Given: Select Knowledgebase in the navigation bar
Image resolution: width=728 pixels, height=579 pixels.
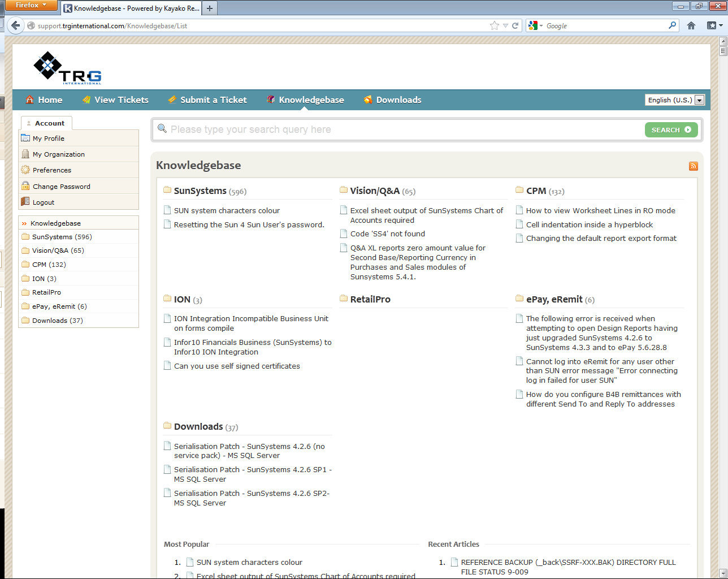Looking at the screenshot, I should [x=305, y=100].
